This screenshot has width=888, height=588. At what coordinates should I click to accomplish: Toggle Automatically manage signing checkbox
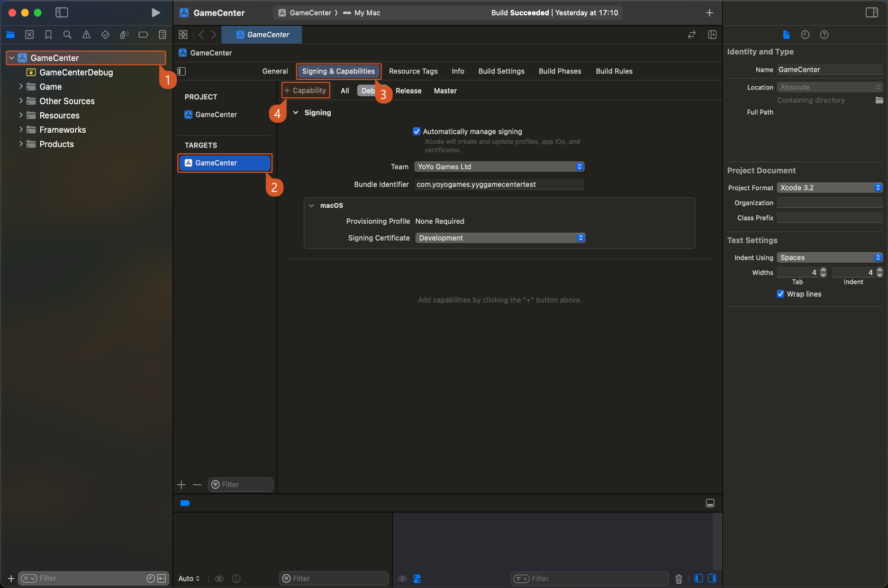click(x=417, y=132)
